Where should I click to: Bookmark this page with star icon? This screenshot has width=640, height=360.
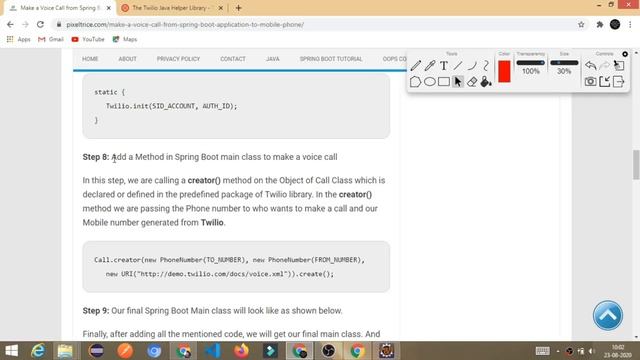[581, 24]
